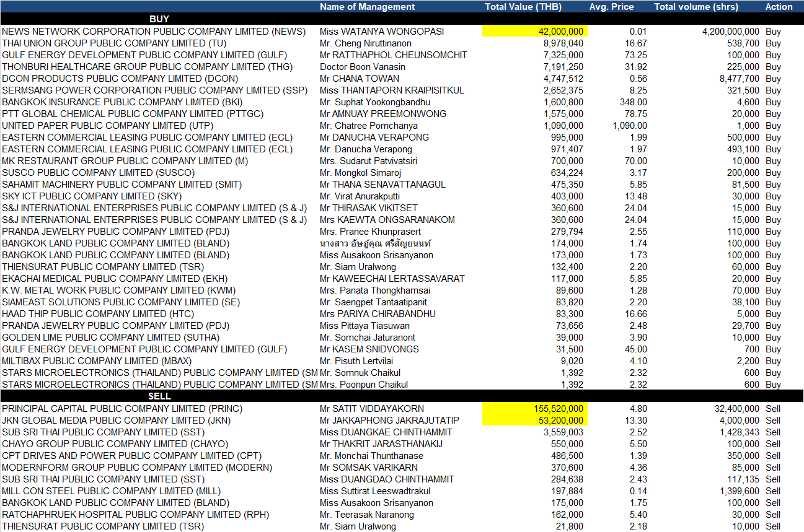
Task: Select Mrs. Pranee Khunprasert cell
Action: point(371,232)
